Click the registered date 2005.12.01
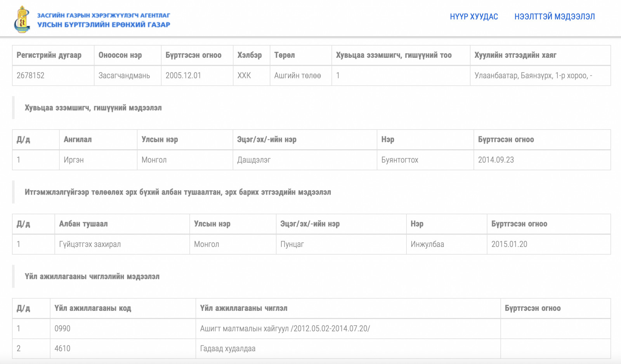Viewport: 621px width, 364px height. pos(183,75)
